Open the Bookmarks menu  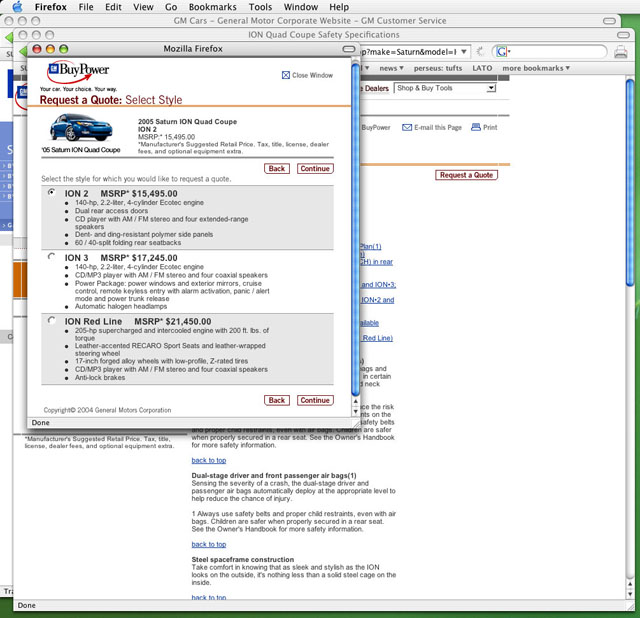click(212, 7)
